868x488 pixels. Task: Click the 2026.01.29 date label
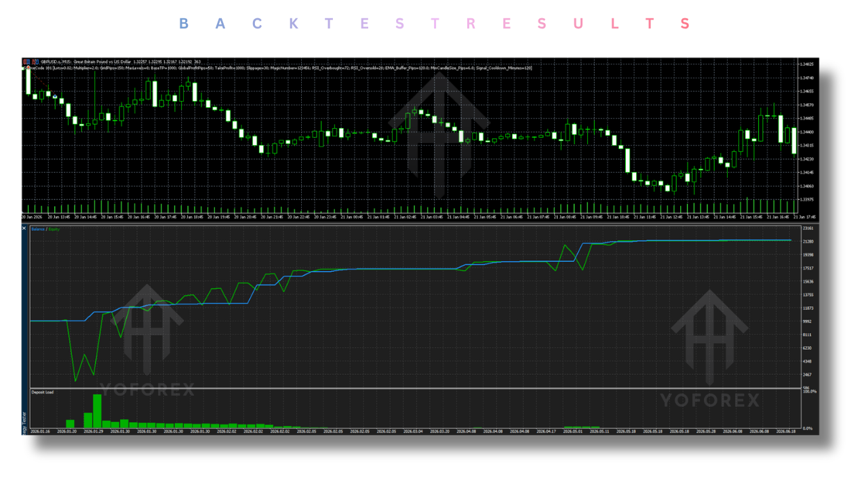click(x=94, y=431)
